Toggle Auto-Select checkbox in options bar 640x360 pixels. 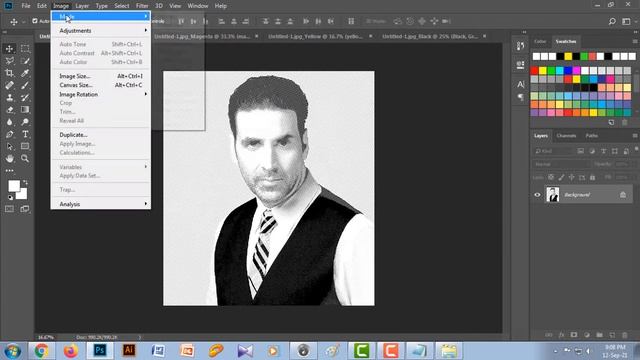click(x=35, y=21)
